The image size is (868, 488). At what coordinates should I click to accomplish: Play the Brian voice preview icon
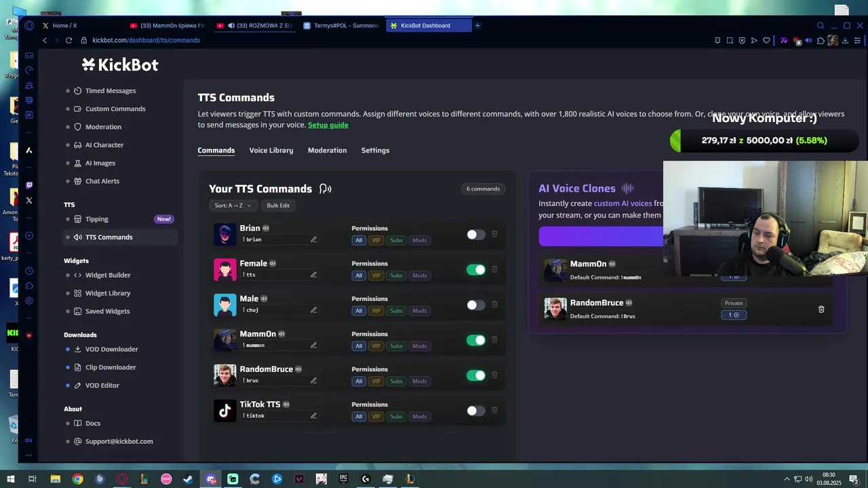point(266,228)
